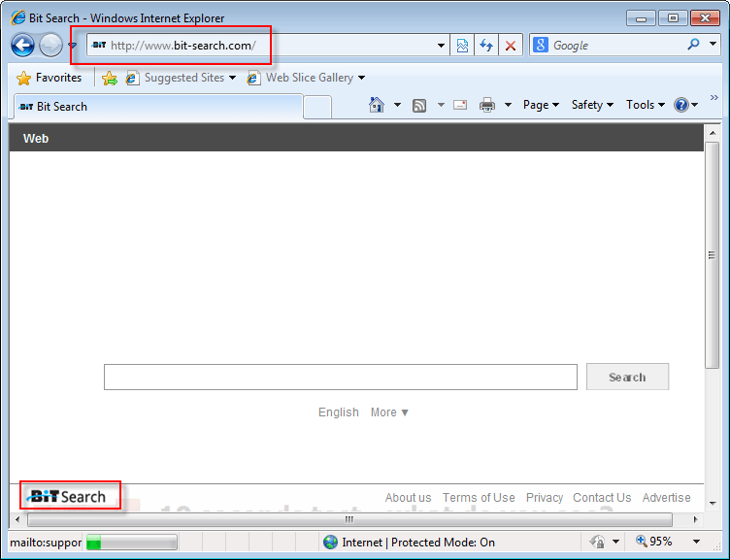Click the horizontal scrollbar right arrow
Image resolution: width=730 pixels, height=560 pixels.
click(696, 519)
